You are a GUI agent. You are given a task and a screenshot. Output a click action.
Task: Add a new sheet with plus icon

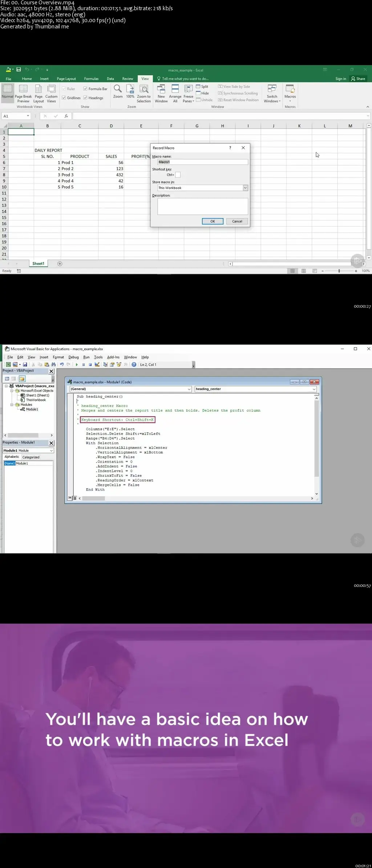pos(60,264)
